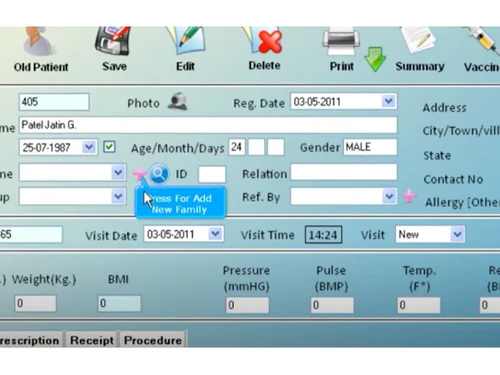Click the Weight(Kg.) input field

click(x=35, y=303)
